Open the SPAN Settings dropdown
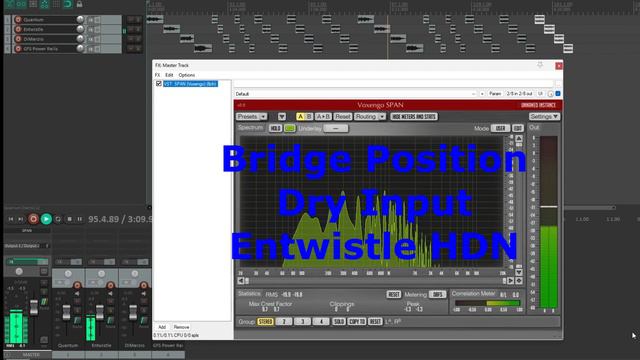 (x=544, y=117)
